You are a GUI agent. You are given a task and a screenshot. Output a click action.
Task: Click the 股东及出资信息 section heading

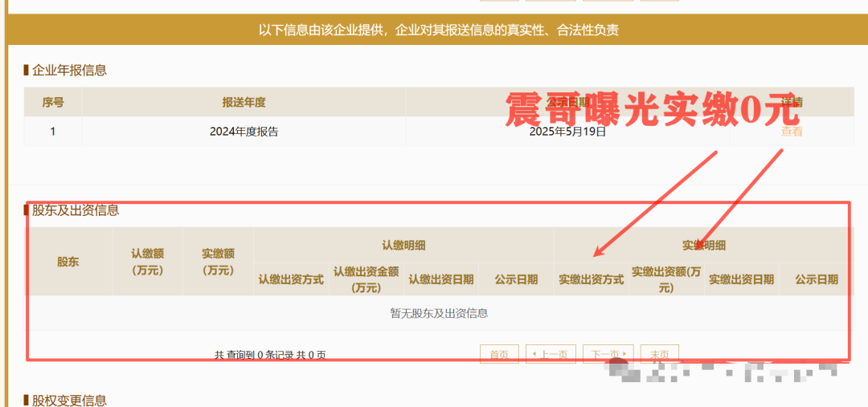click(76, 210)
